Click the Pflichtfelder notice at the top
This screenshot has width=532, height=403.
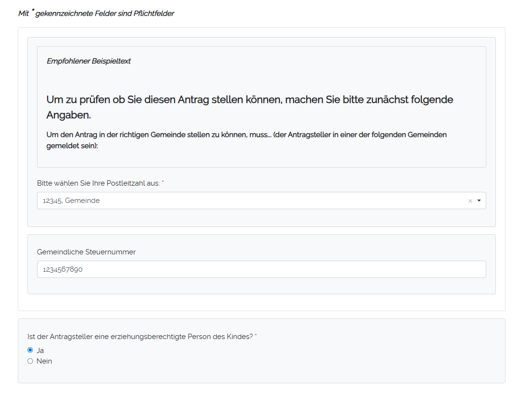pyautogui.click(x=96, y=13)
